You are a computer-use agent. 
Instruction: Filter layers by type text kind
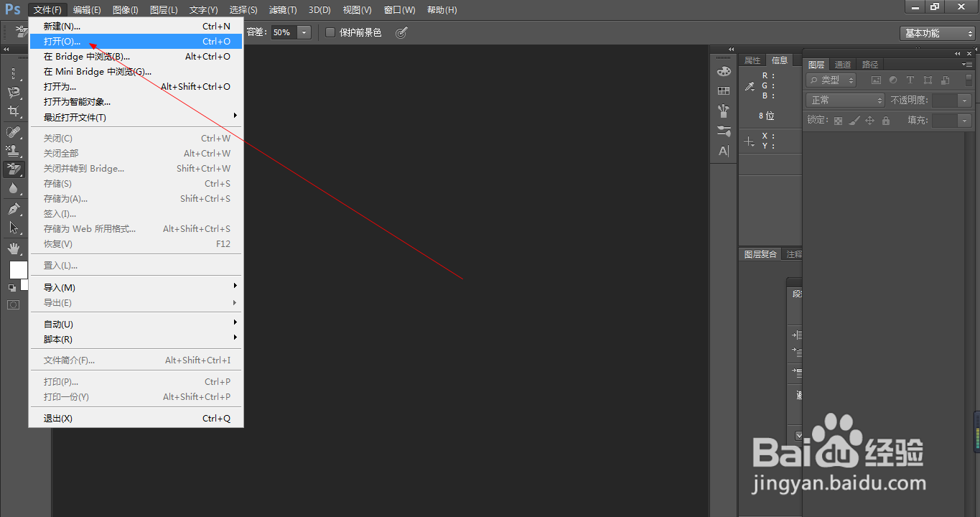click(910, 80)
